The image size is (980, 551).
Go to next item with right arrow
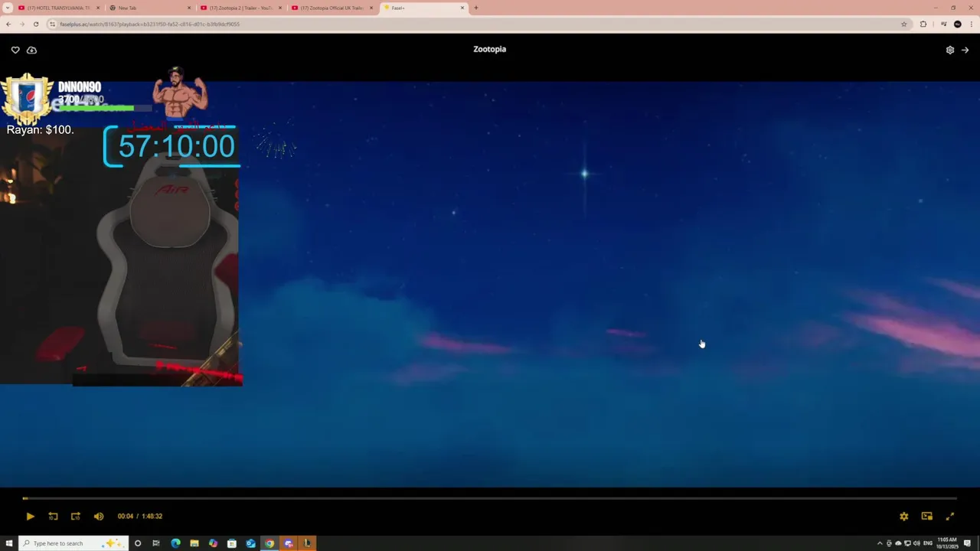965,50
